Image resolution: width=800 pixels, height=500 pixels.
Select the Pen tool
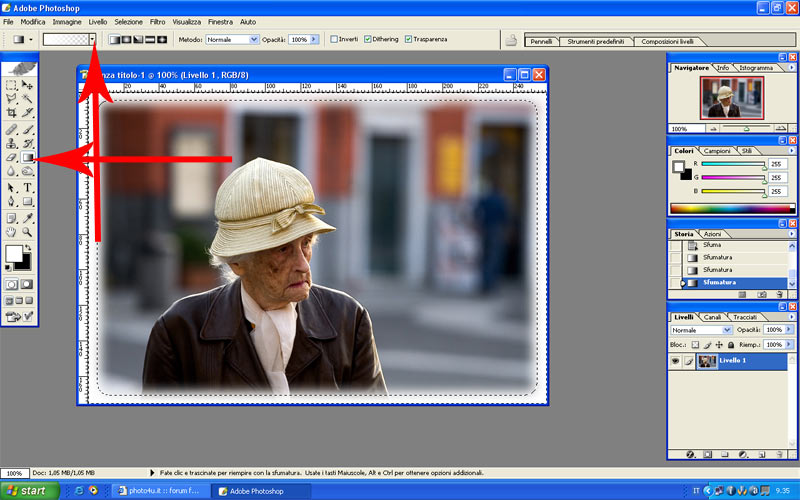(11, 202)
